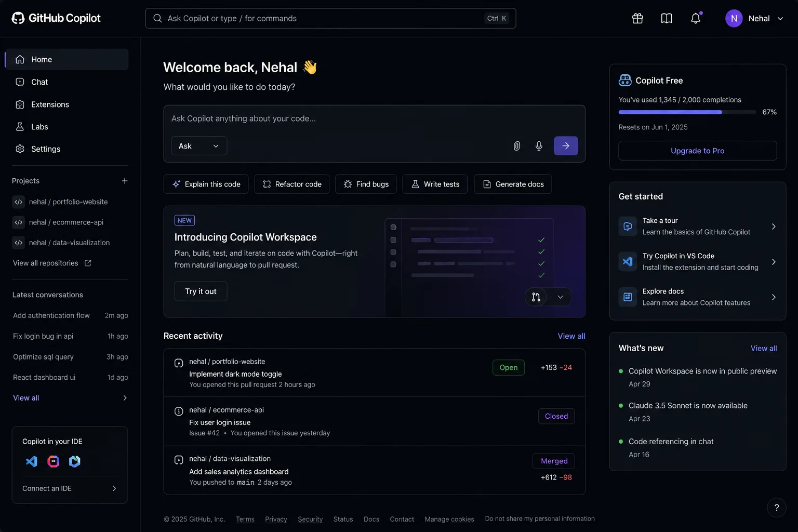Open Claude 3.5 Sonnet is now available
This screenshot has height=532, width=798.
click(x=688, y=406)
